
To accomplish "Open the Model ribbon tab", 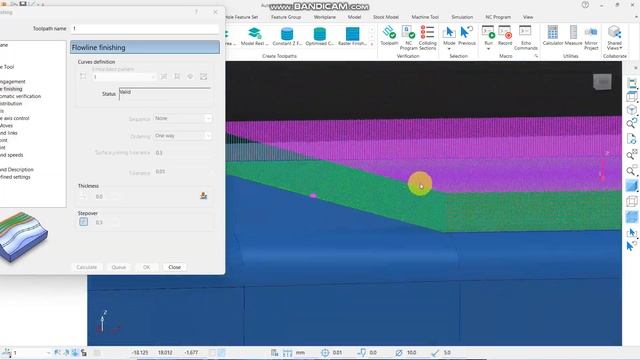I will (x=354, y=17).
